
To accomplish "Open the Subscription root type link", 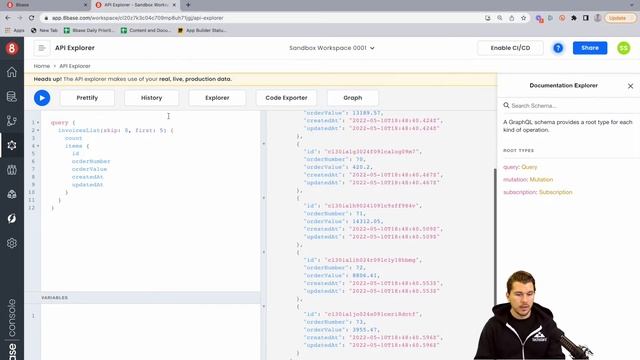I will point(556,192).
